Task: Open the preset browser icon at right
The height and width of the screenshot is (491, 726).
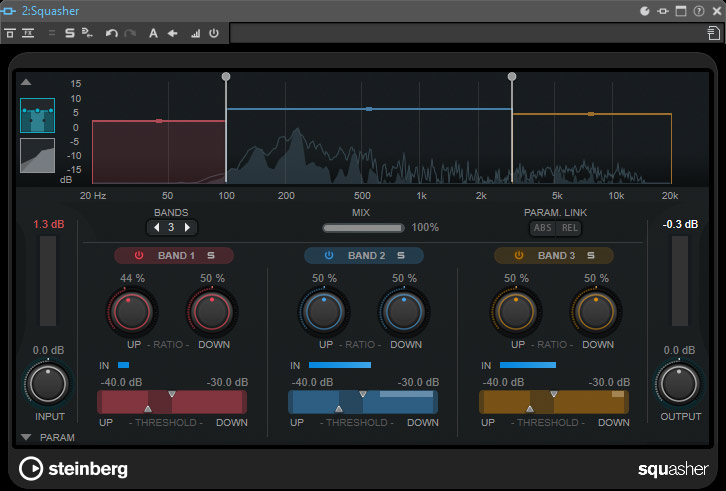Action: [711, 33]
